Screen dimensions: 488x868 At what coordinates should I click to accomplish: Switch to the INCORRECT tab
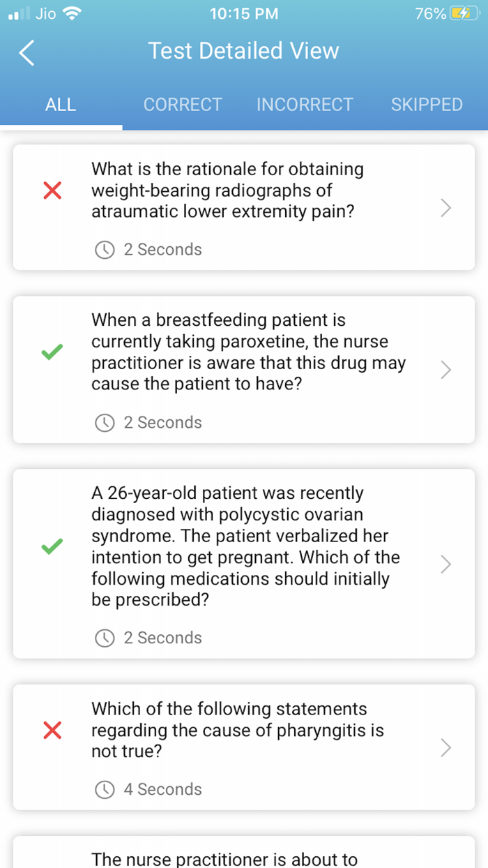pos(305,104)
